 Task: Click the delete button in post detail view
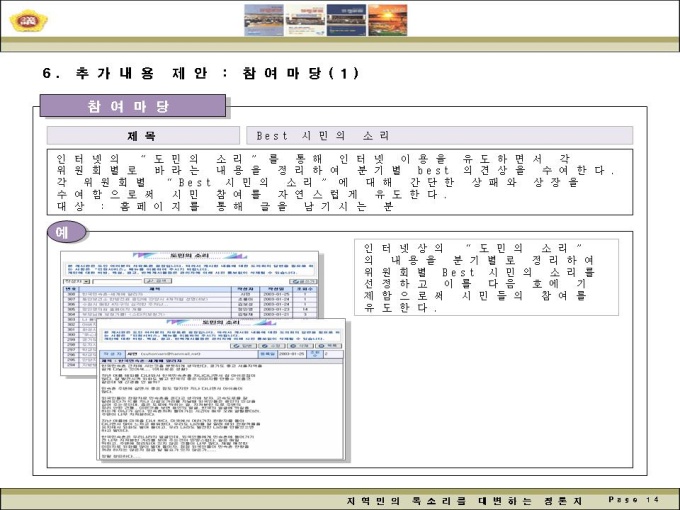pyautogui.click(x=300, y=346)
